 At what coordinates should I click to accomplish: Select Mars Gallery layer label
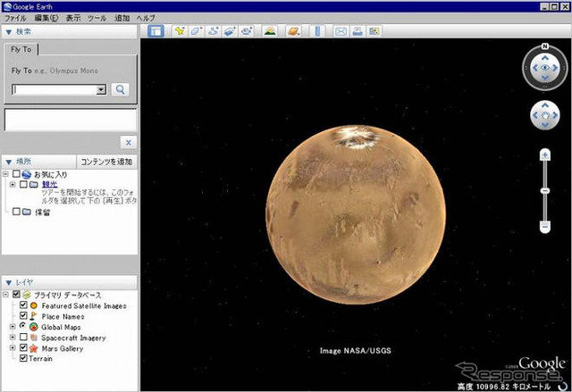[63, 348]
